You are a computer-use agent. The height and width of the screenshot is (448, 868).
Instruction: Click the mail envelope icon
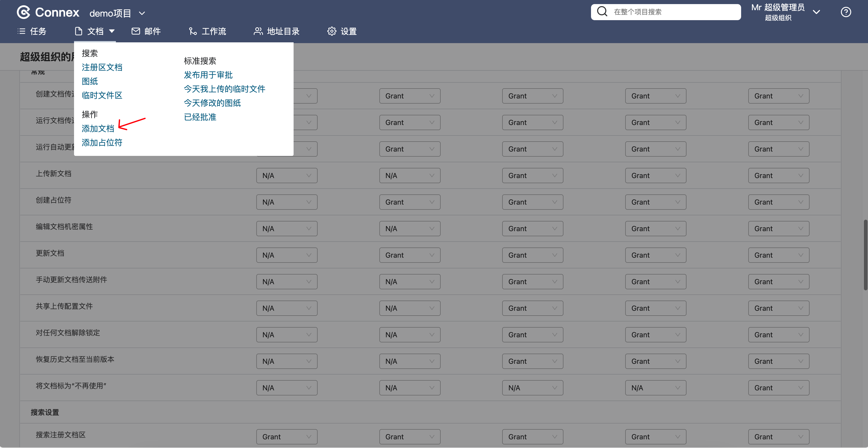click(x=136, y=31)
